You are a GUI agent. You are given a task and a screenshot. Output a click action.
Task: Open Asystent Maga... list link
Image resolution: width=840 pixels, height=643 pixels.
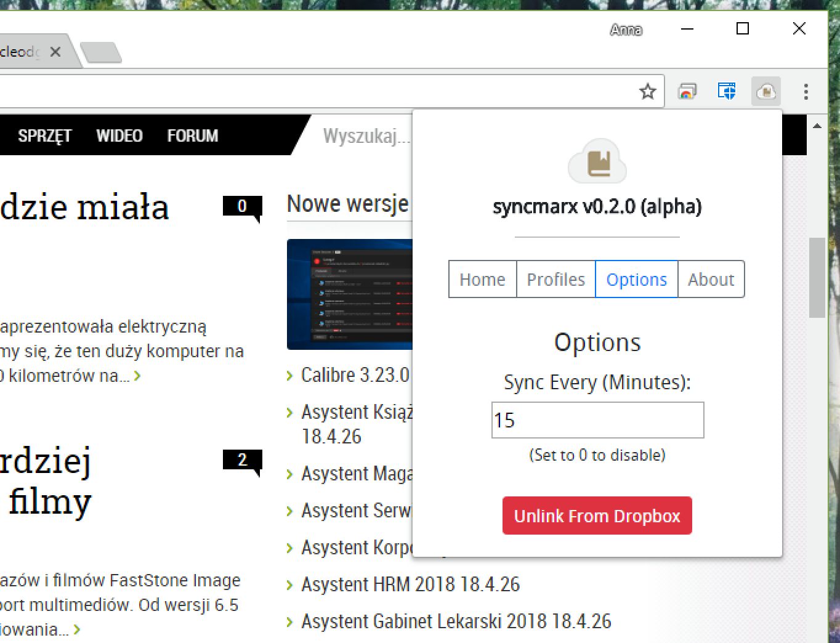(x=357, y=473)
